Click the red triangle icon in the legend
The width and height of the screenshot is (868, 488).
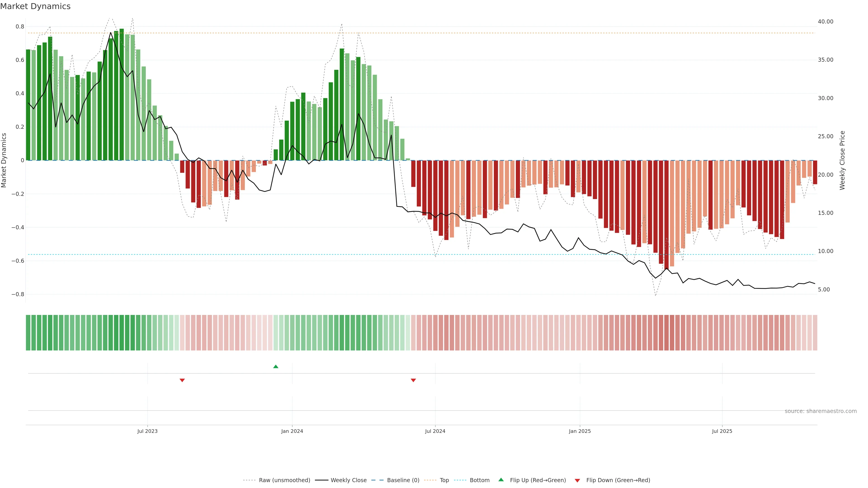577,481
